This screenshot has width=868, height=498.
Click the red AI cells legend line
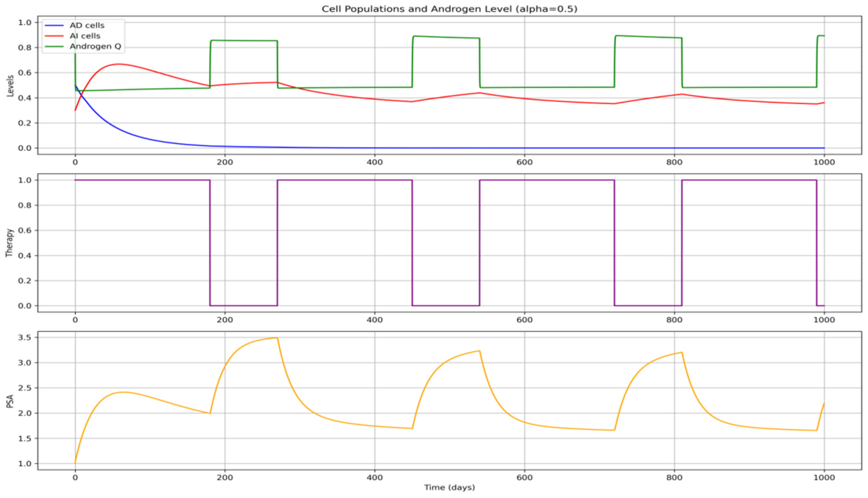[54, 36]
